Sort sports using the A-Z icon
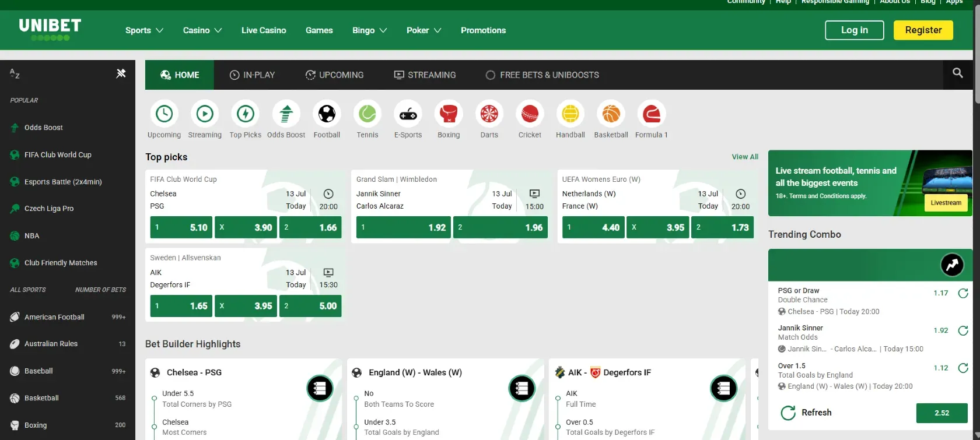Screen dimensions: 980x440 (15, 73)
